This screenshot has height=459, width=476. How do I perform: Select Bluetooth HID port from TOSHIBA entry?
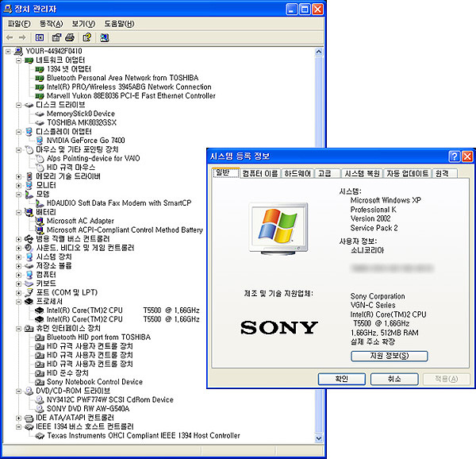pyautogui.click(x=98, y=337)
